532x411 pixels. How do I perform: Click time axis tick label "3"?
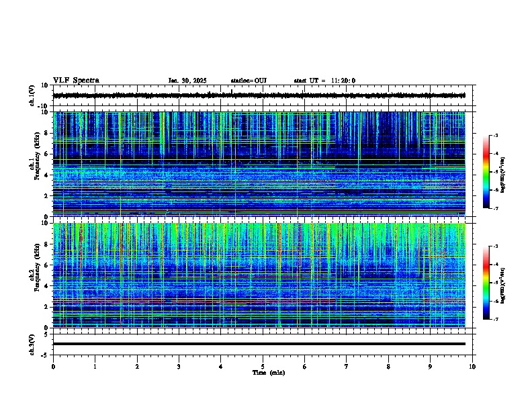(179, 367)
